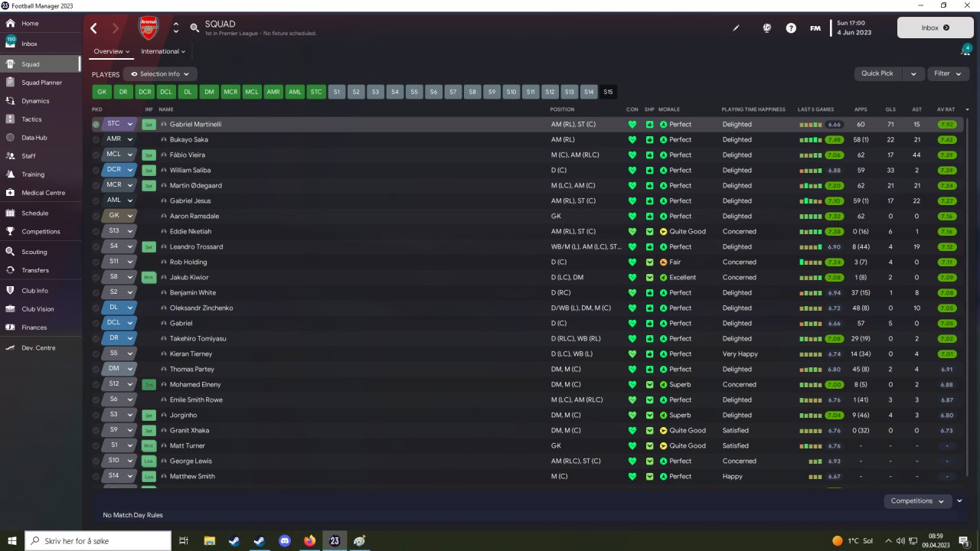Open the Training sidebar icon
Screen dimensions: 980x551
pyautogui.click(x=10, y=174)
